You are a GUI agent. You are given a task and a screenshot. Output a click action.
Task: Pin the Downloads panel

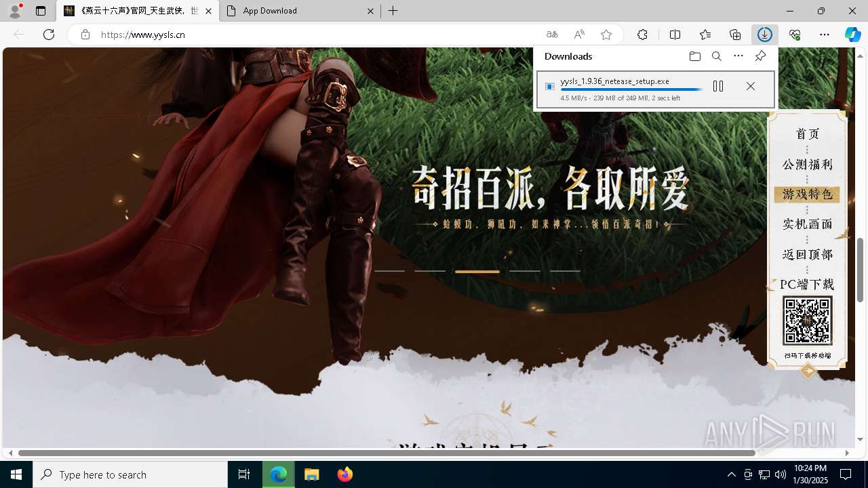point(760,56)
